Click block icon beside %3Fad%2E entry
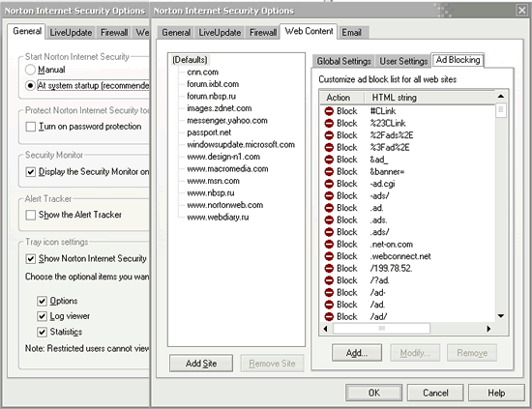 329,147
